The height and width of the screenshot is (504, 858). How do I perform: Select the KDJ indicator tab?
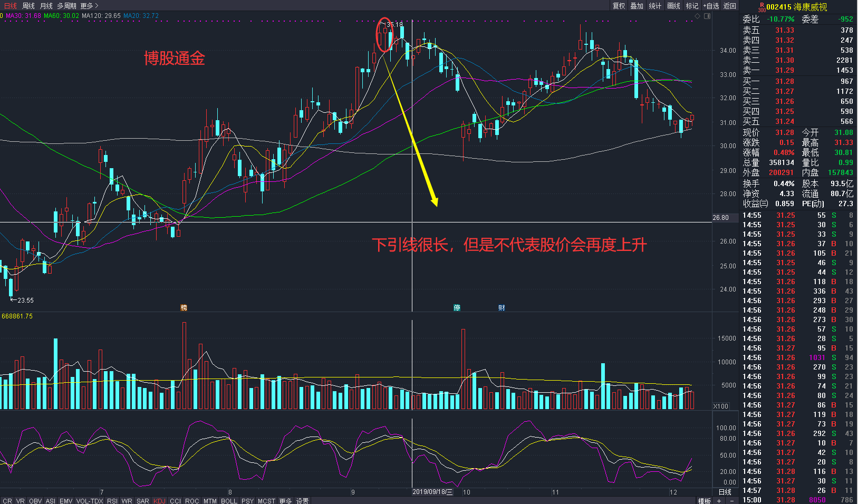coord(159,501)
